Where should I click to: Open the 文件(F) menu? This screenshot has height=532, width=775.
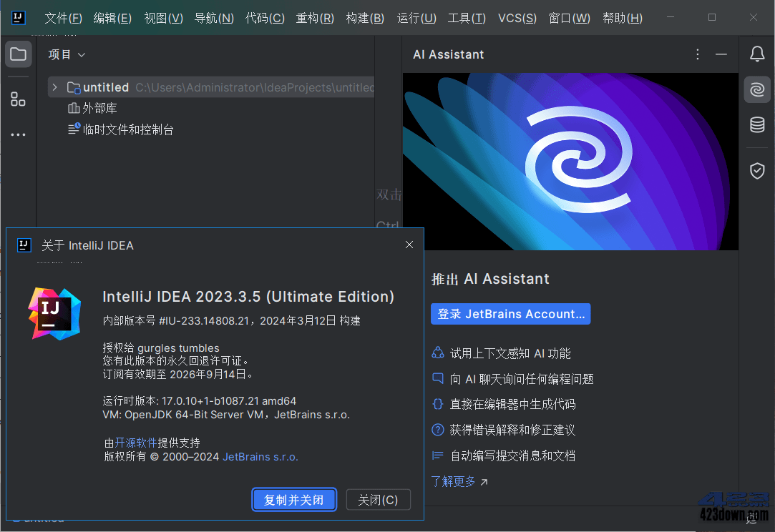[62, 18]
